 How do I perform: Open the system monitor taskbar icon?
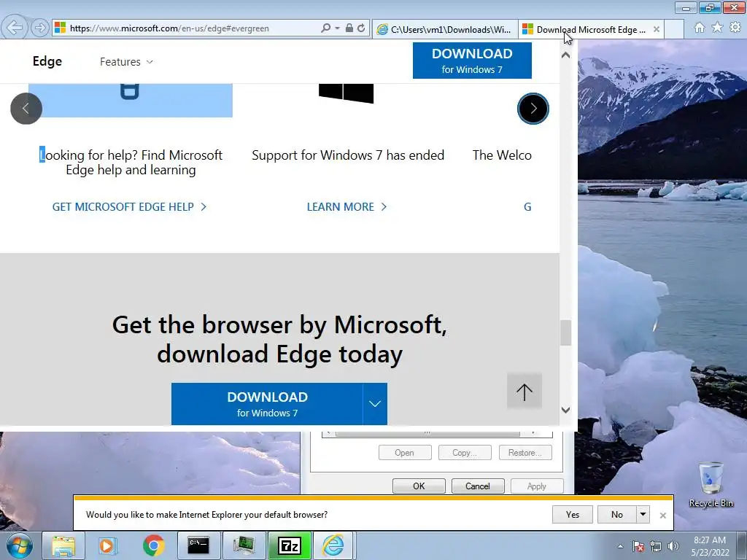click(x=244, y=545)
